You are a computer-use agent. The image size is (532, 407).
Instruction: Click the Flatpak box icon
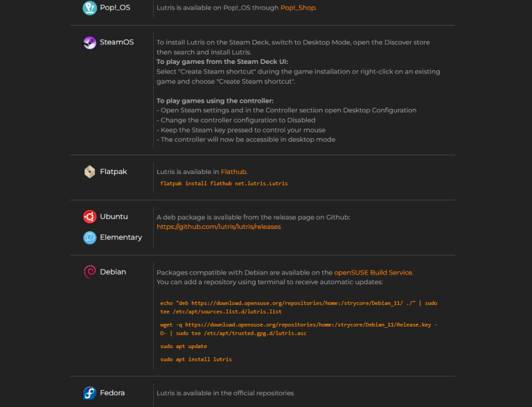coord(89,172)
